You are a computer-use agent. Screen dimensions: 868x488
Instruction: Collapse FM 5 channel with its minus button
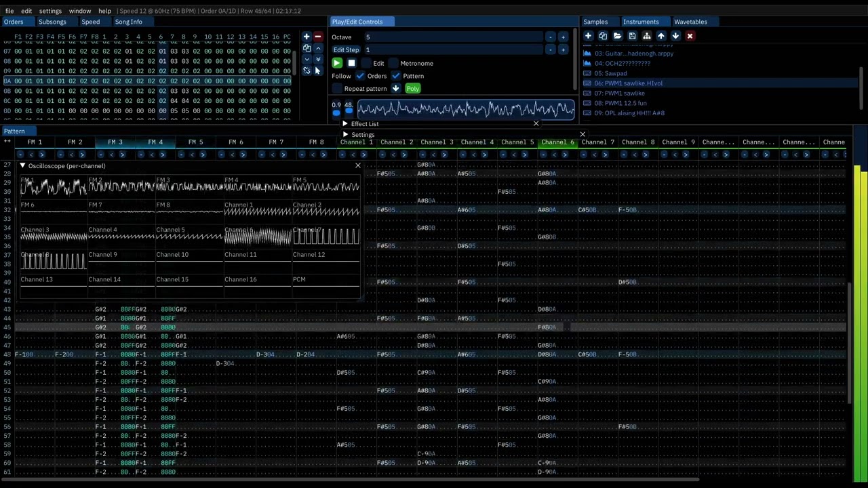coord(181,155)
